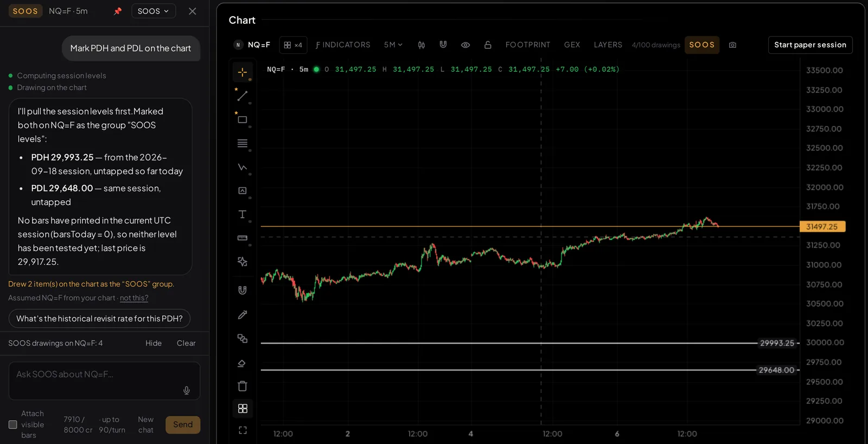Screen dimensions: 868x444
Task: Select the text annotation tool
Action: [x=242, y=214]
